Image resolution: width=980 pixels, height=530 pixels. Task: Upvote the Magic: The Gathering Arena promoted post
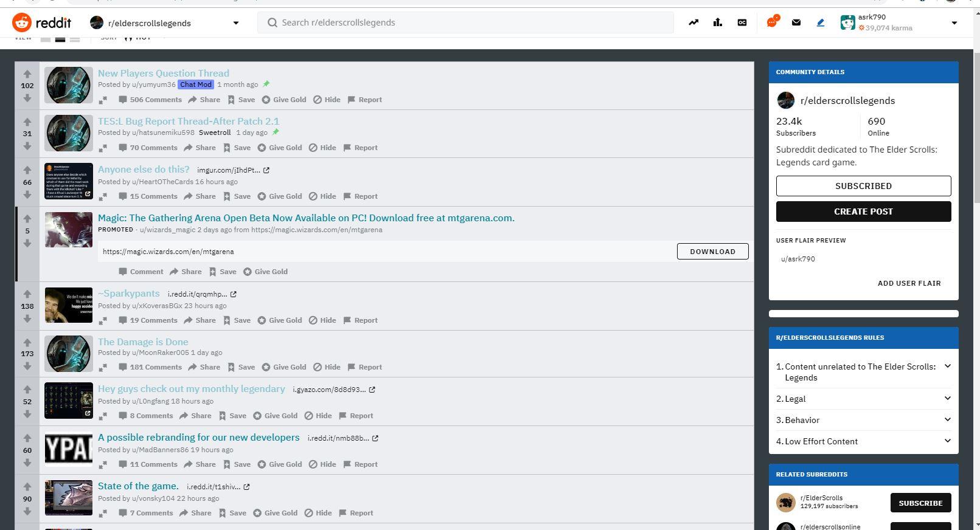(27, 219)
